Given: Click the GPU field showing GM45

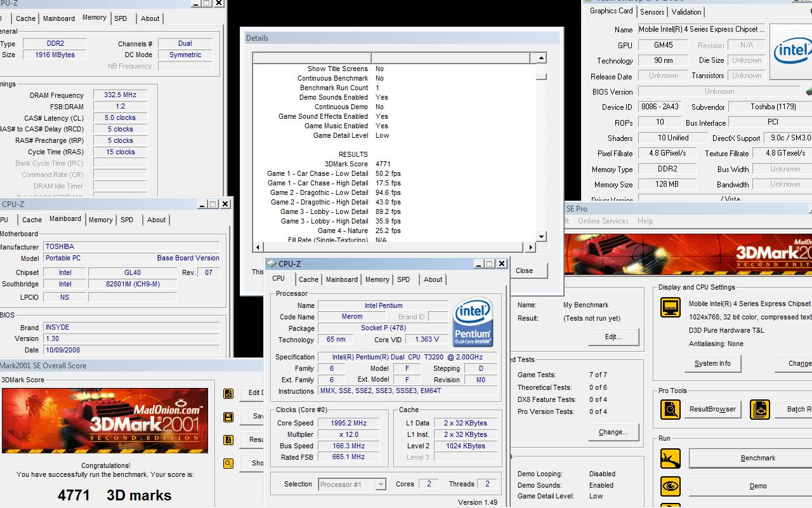Looking at the screenshot, I should (664, 45).
